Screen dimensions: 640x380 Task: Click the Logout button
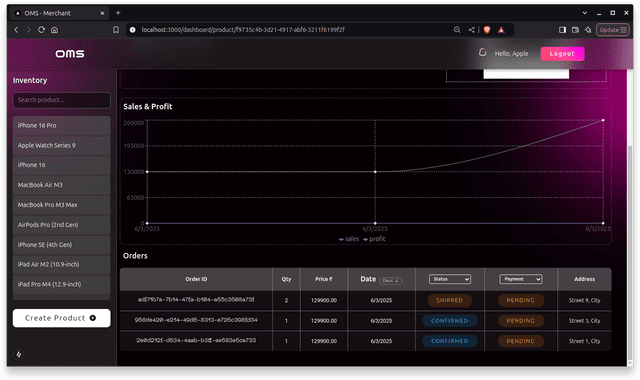(x=562, y=54)
